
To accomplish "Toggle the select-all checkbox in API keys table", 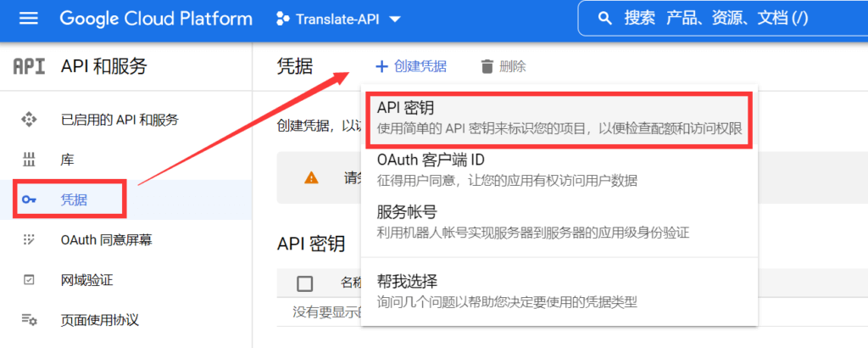I will click(x=305, y=283).
